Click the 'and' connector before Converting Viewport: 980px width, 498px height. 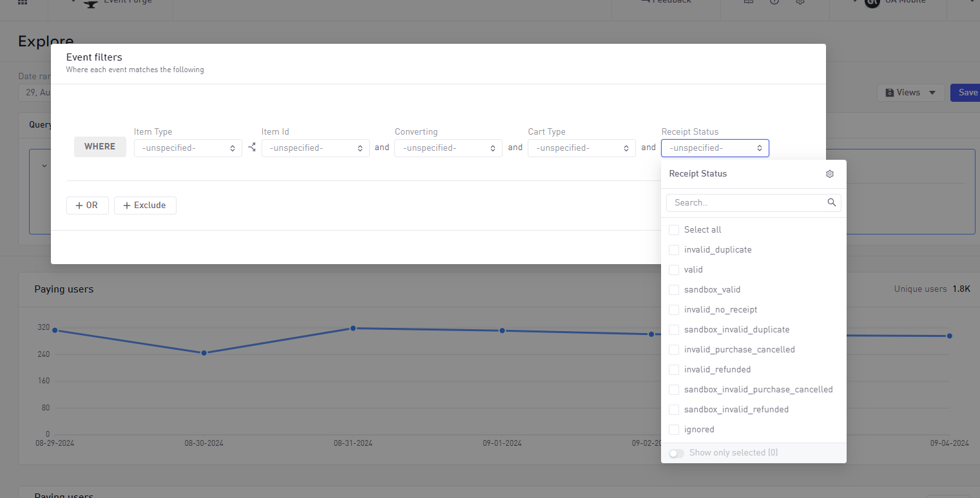382,148
